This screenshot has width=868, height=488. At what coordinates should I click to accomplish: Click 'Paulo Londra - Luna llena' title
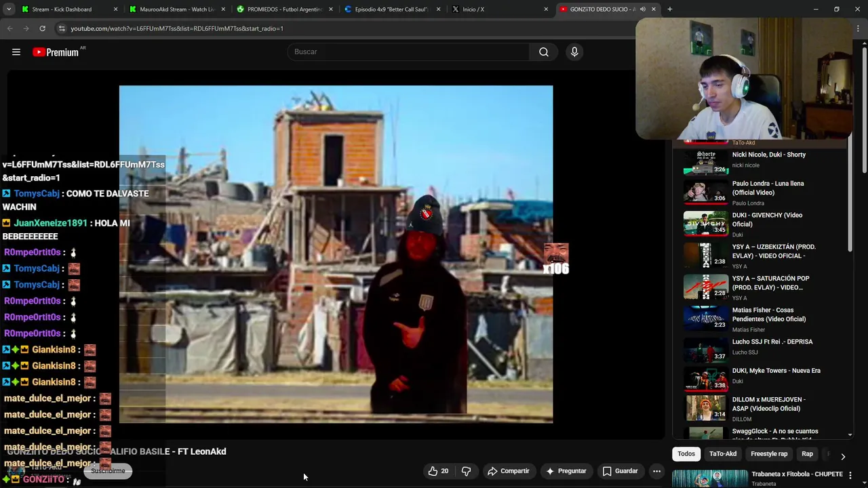pos(768,188)
